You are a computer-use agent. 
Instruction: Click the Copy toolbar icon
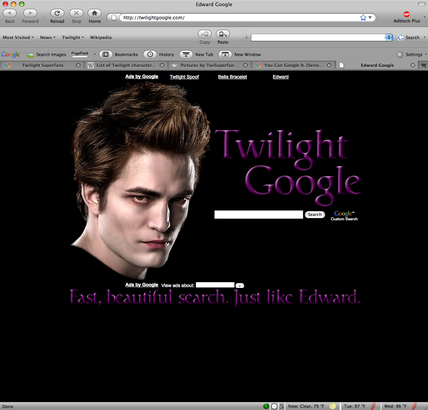coord(204,34)
